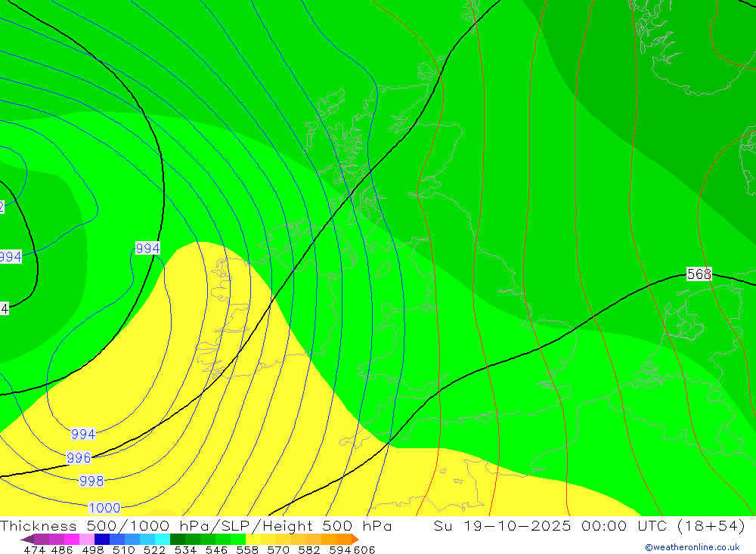Click the 568 height contour label
756x554 pixels.
[x=699, y=274]
